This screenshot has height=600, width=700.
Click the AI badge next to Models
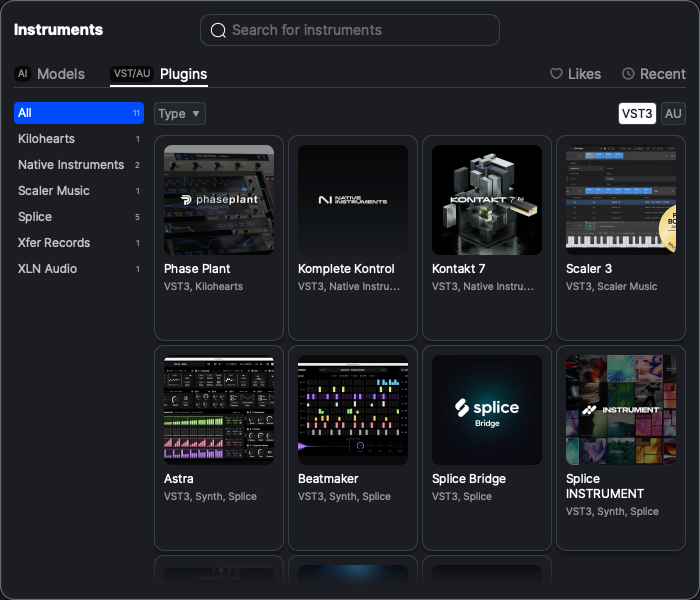tap(22, 73)
